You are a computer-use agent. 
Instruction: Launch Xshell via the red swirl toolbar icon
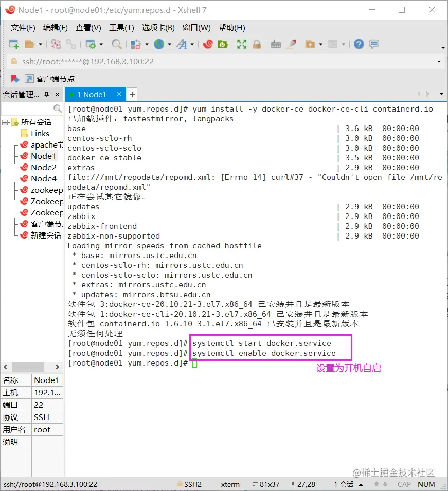click(x=207, y=44)
